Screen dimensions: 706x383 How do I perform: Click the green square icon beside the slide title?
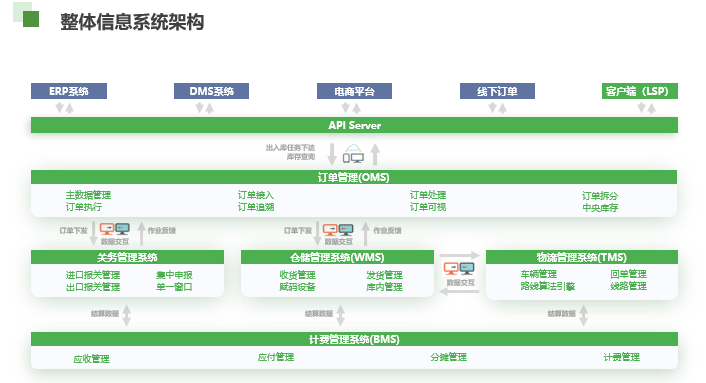point(31,19)
